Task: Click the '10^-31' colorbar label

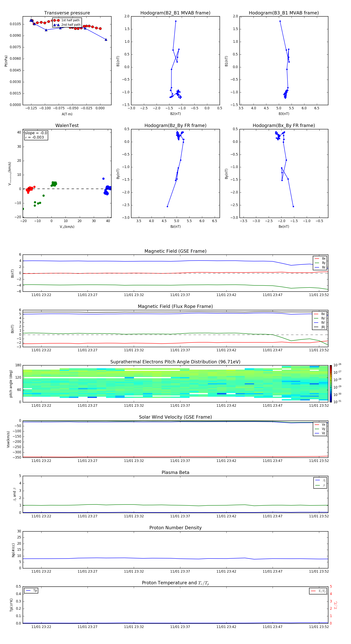Action: (337, 402)
